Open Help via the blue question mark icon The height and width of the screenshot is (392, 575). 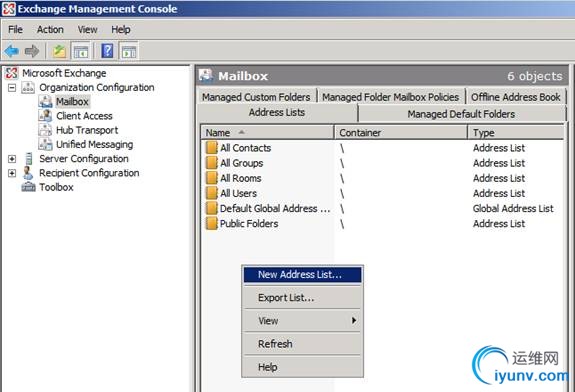tap(107, 50)
